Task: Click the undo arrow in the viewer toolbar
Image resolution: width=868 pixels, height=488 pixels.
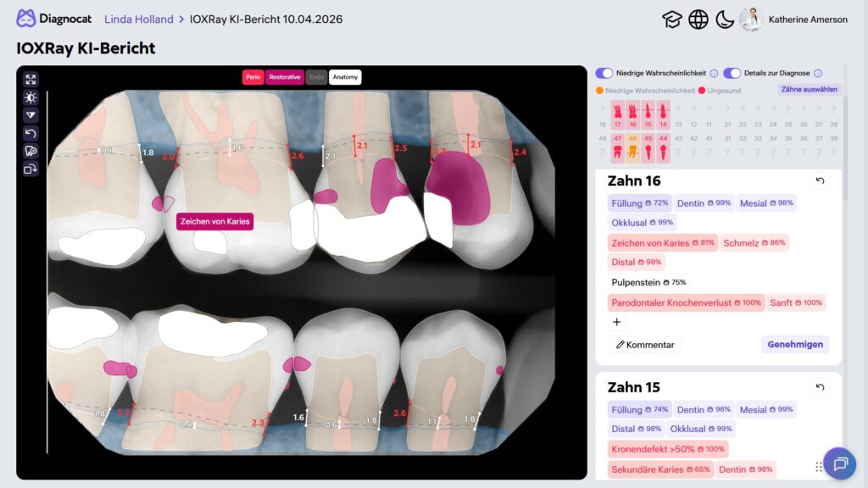Action: pyautogui.click(x=31, y=133)
